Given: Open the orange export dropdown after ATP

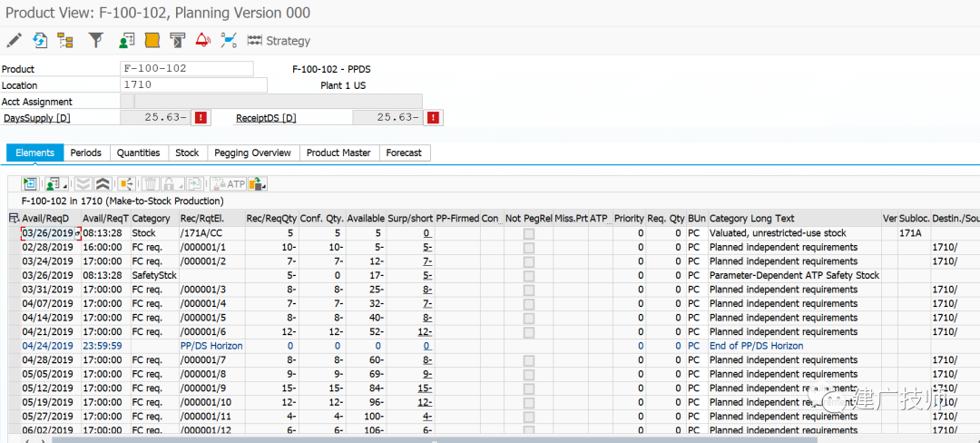Looking at the screenshot, I should pyautogui.click(x=258, y=183).
